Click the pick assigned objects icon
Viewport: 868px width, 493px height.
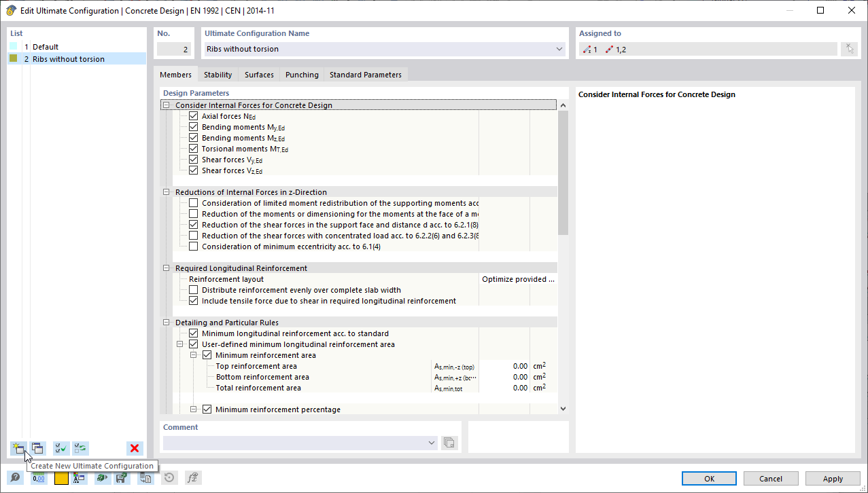848,49
